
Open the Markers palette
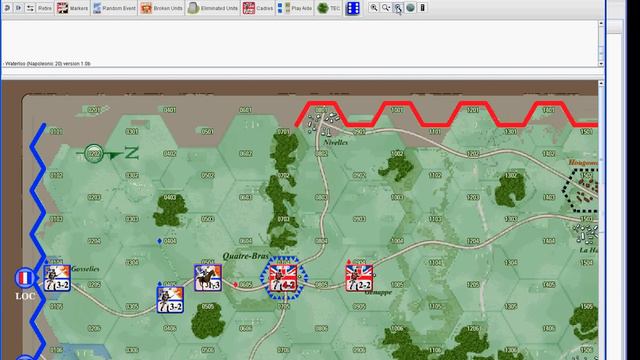point(73,8)
